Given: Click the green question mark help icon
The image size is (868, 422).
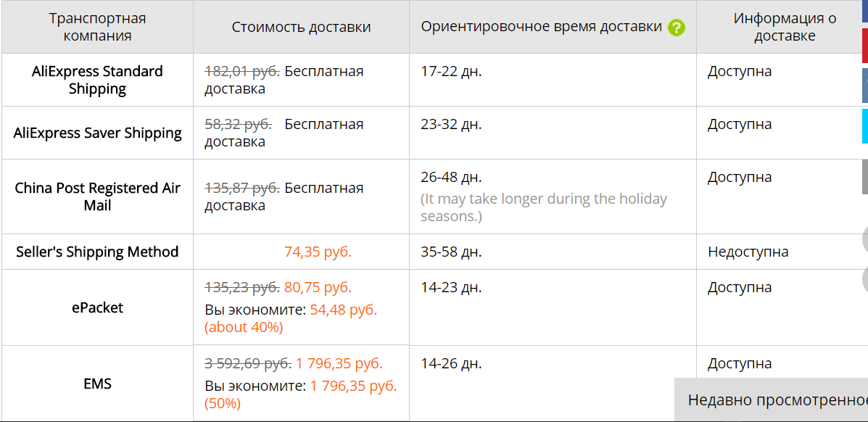Looking at the screenshot, I should (676, 28).
